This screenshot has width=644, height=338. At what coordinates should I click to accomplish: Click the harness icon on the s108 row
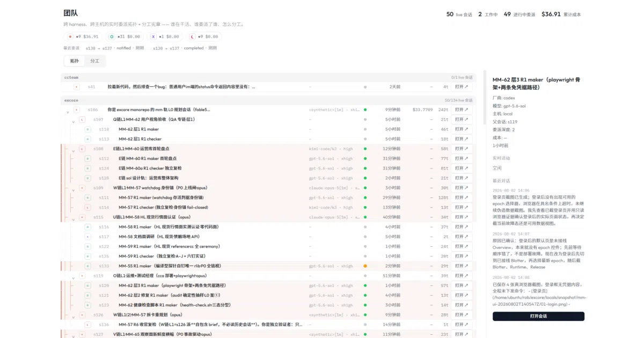point(82,149)
